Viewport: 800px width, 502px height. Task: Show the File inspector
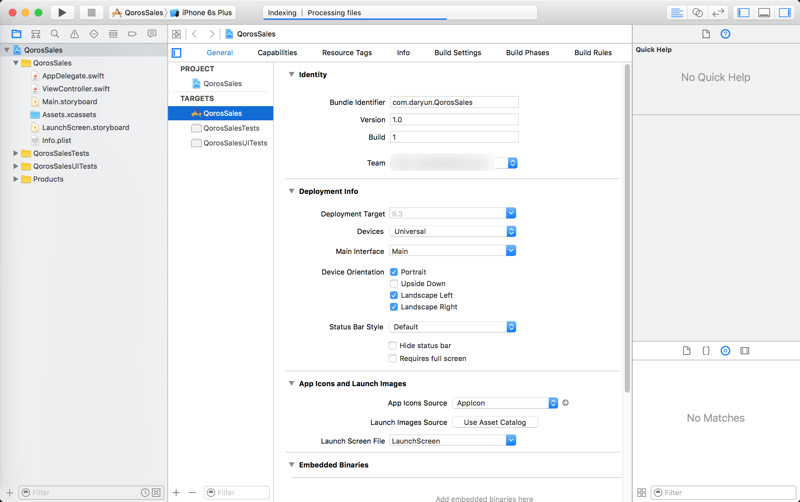pos(706,34)
